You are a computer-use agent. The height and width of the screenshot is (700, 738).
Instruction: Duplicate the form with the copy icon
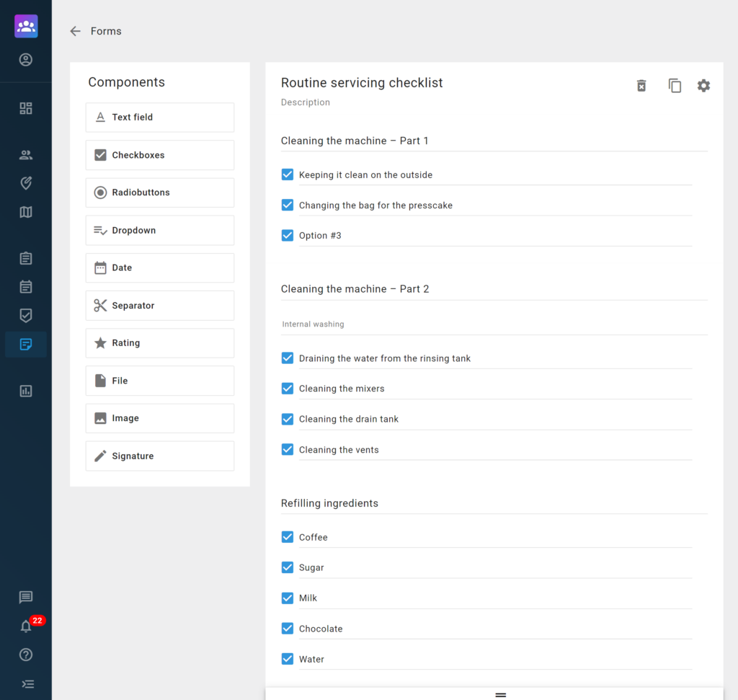pyautogui.click(x=675, y=86)
